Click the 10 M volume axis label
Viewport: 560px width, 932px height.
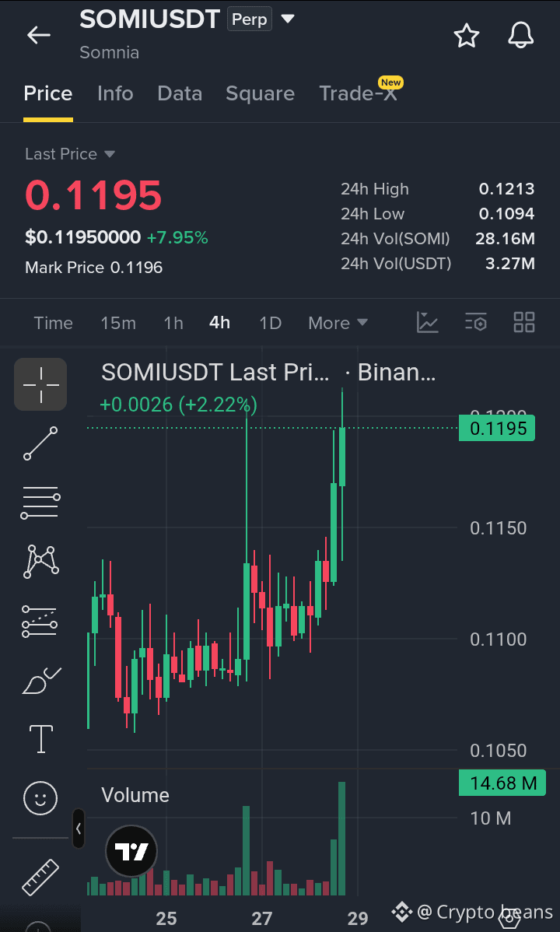[x=491, y=818]
